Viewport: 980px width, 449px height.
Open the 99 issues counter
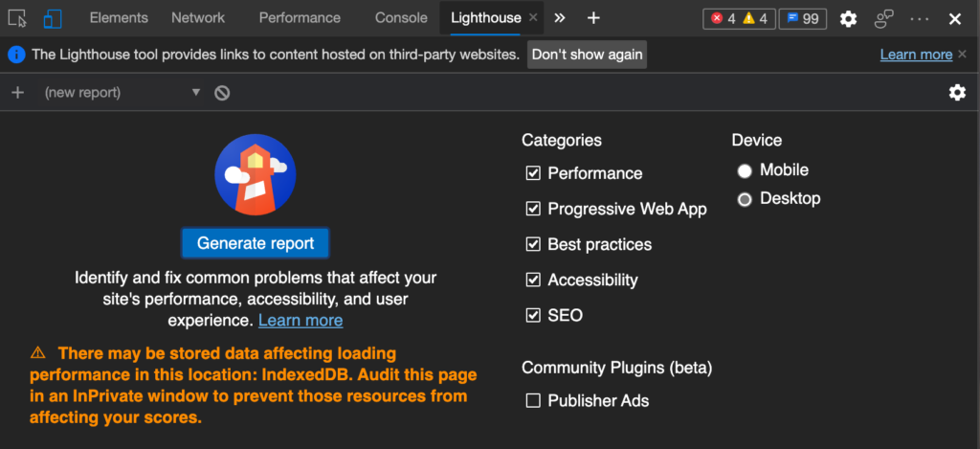803,19
